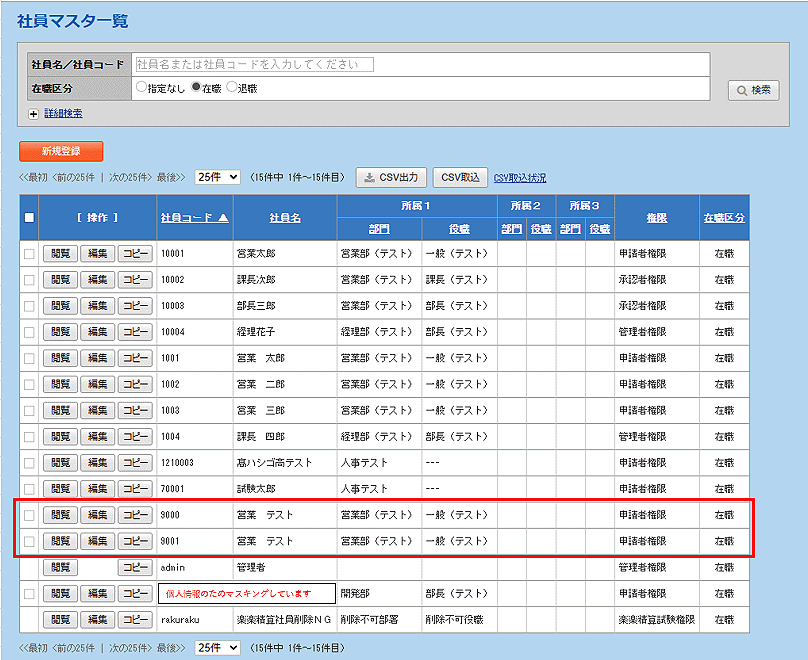This screenshot has width=808, height=660.
Task: Check the row checkbox for 10002
Action: click(x=29, y=280)
